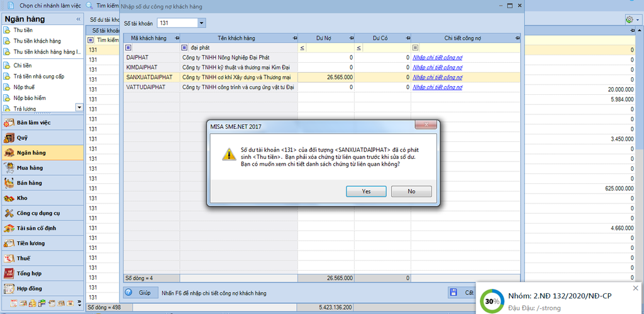This screenshot has width=644, height=314.
Task: Open the Bàn làm việc module
Action: point(42,122)
